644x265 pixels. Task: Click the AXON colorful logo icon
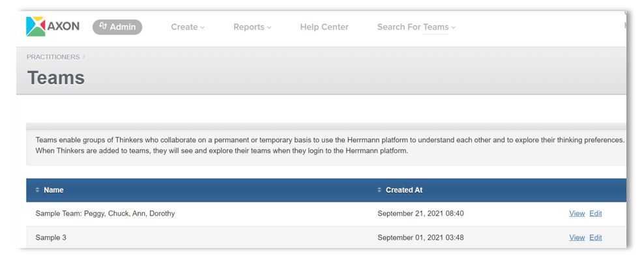(35, 27)
